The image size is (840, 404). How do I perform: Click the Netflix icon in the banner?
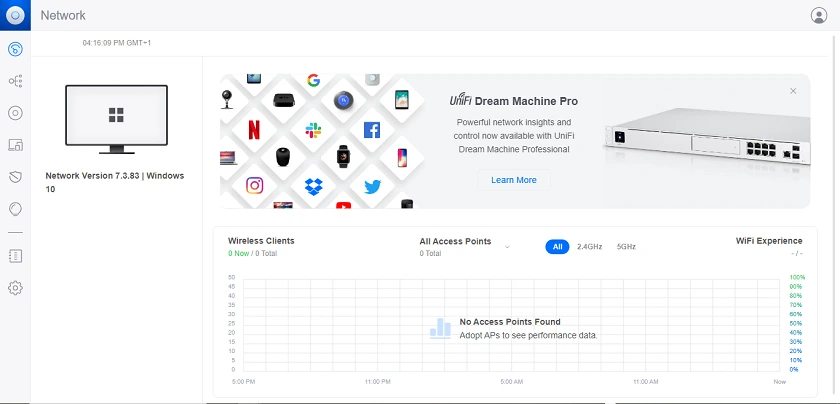(x=254, y=130)
